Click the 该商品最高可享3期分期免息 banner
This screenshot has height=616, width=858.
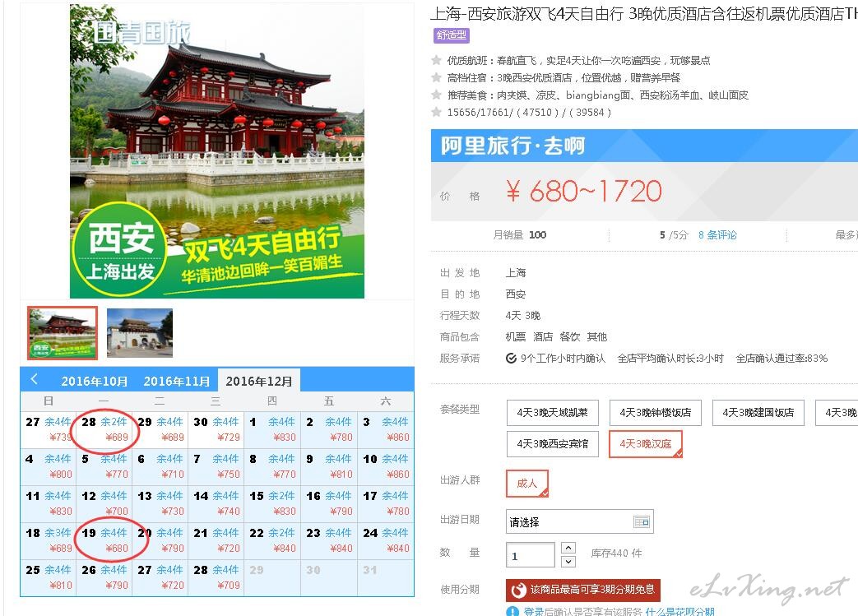pyautogui.click(x=583, y=590)
